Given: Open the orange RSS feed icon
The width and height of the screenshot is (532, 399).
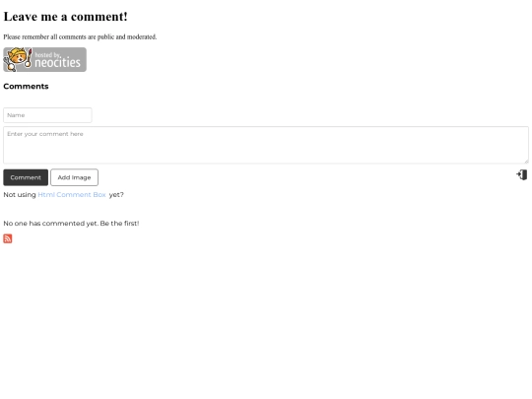Looking at the screenshot, I should pyautogui.click(x=8, y=238).
